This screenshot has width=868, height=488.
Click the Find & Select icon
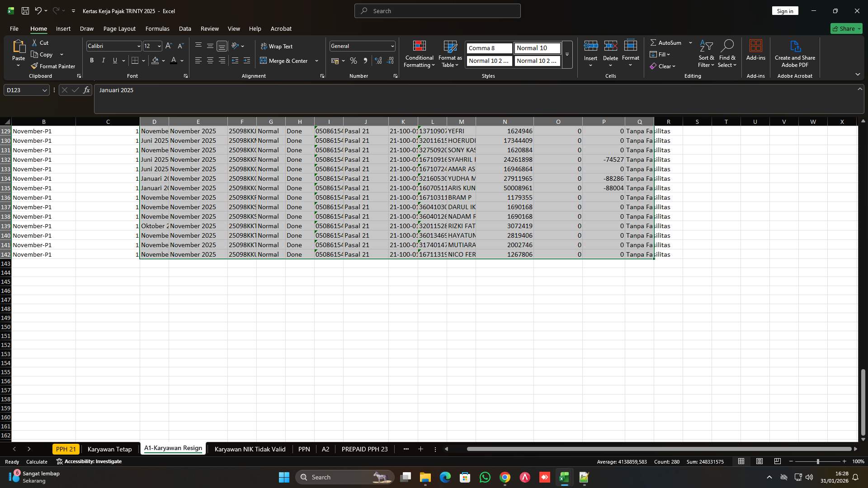pyautogui.click(x=727, y=53)
